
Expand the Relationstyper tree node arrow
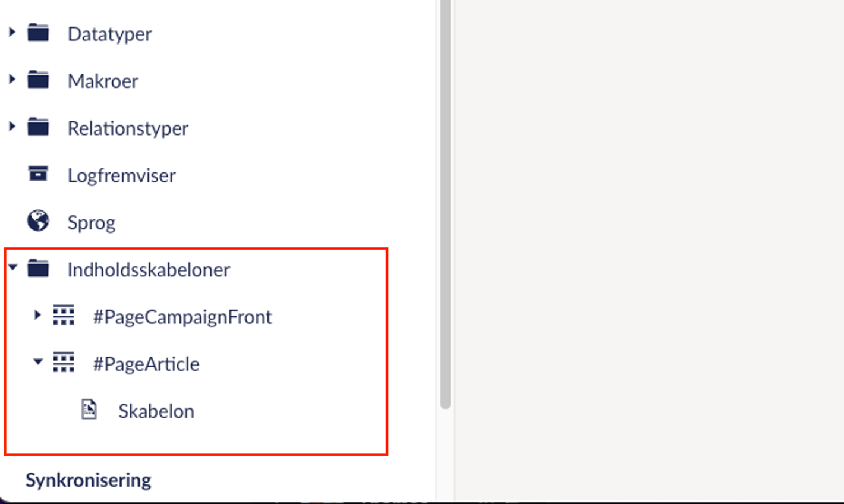12,126
